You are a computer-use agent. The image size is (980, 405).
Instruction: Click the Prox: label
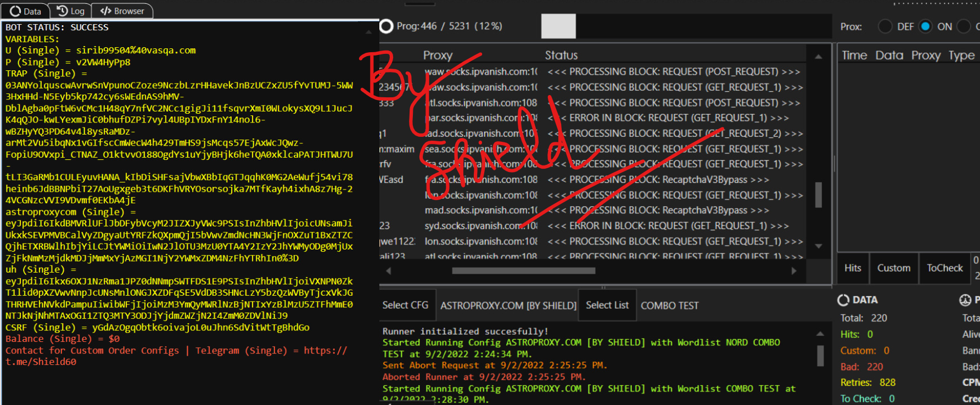[851, 26]
